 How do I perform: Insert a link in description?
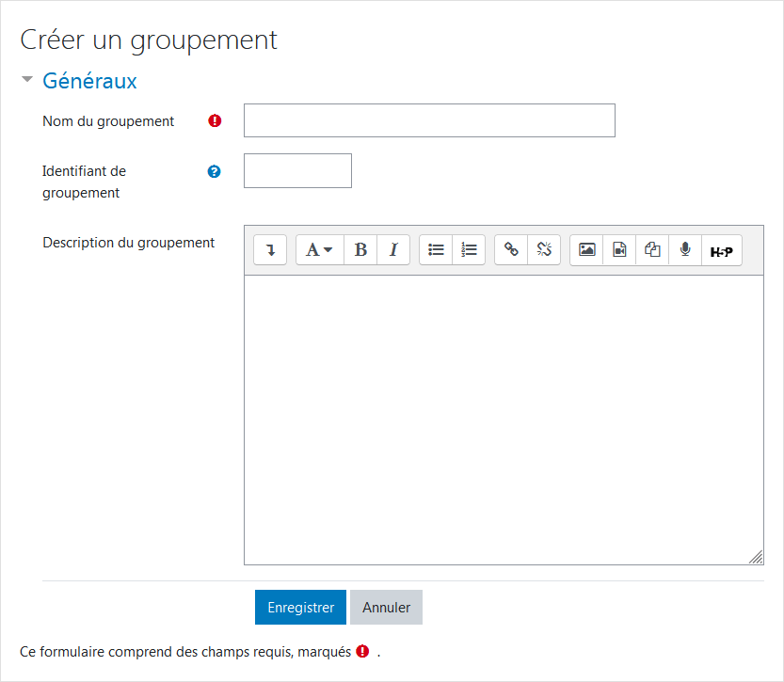511,250
